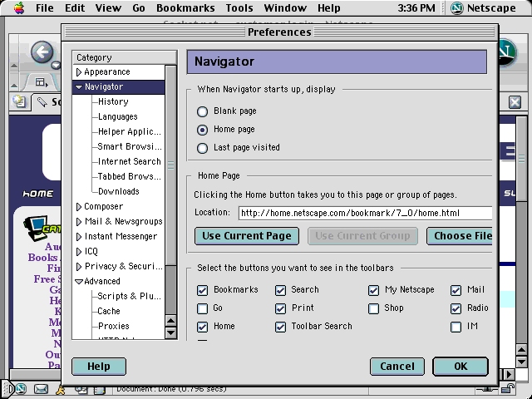Expand the Appearance category triangle

(79, 72)
